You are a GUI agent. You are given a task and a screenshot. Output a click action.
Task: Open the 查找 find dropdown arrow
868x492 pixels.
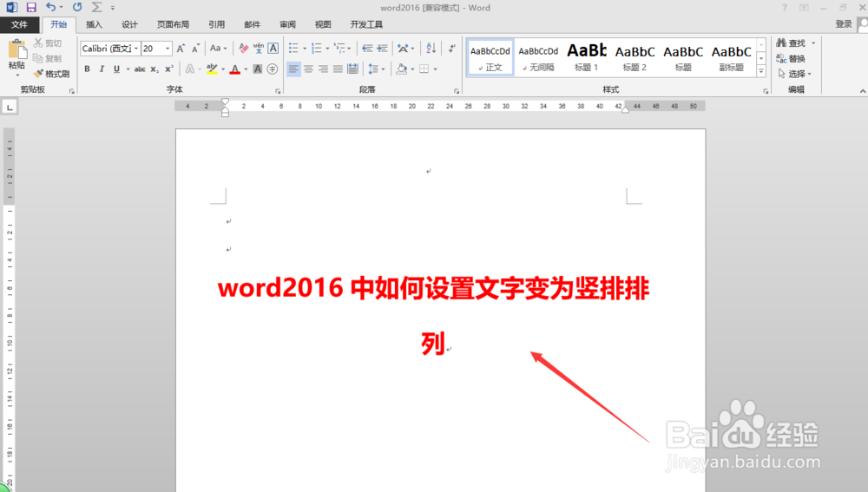pyautogui.click(x=813, y=43)
